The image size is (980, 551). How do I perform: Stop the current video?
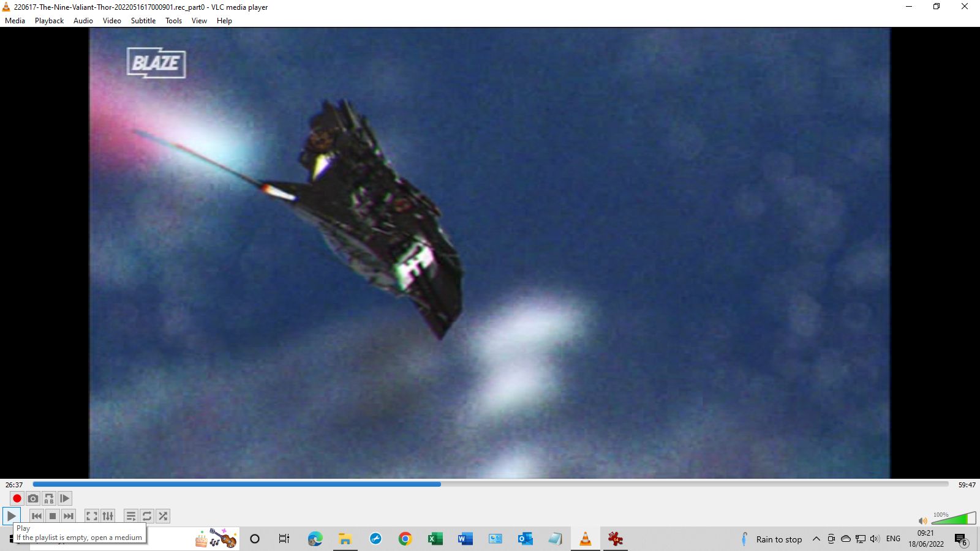click(x=52, y=515)
